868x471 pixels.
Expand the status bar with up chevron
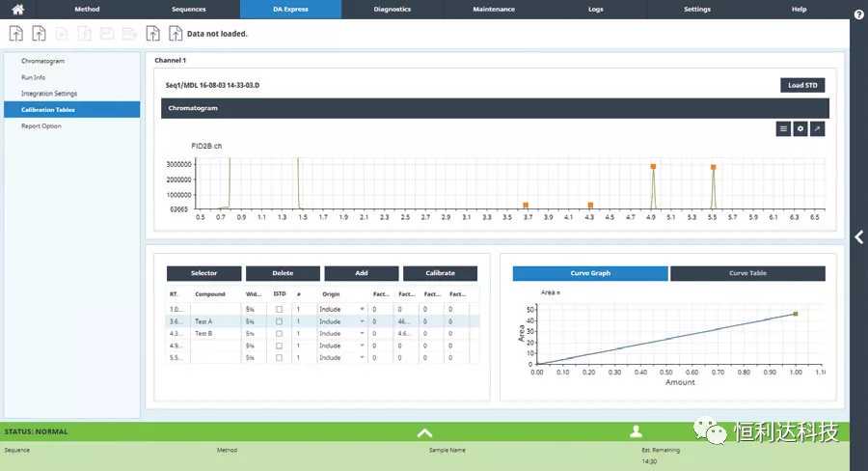(x=423, y=432)
